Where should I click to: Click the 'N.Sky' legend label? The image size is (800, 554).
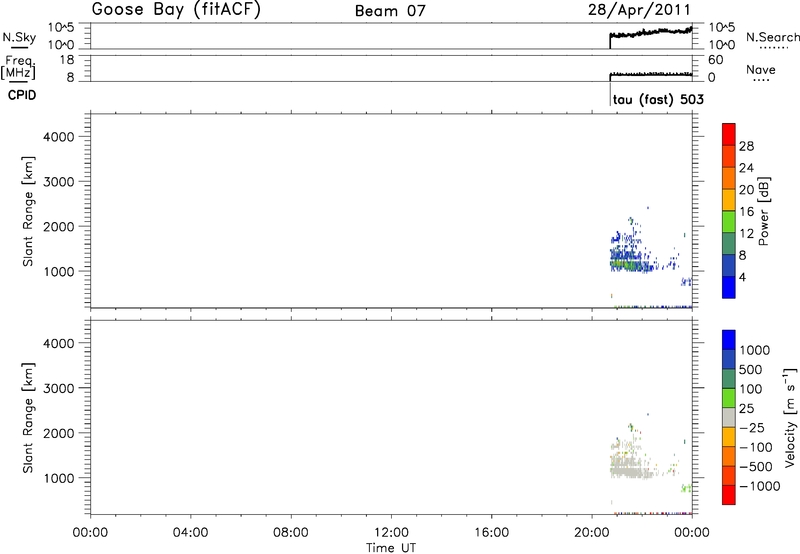[x=19, y=37]
